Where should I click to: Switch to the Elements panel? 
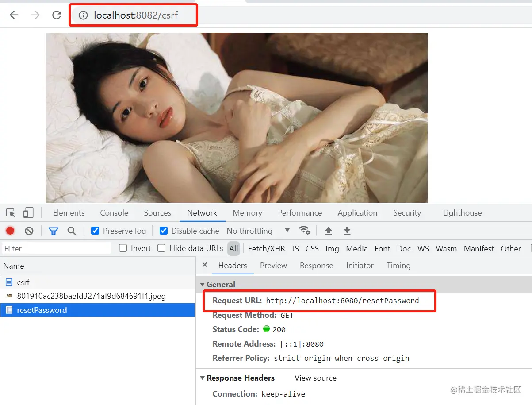(x=69, y=213)
